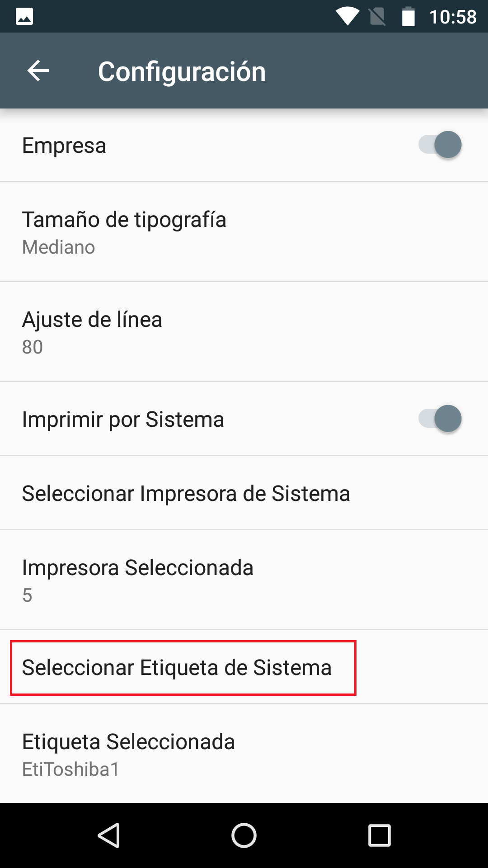Tap the Configuración title text
The image size is (488, 868).
click(x=182, y=71)
